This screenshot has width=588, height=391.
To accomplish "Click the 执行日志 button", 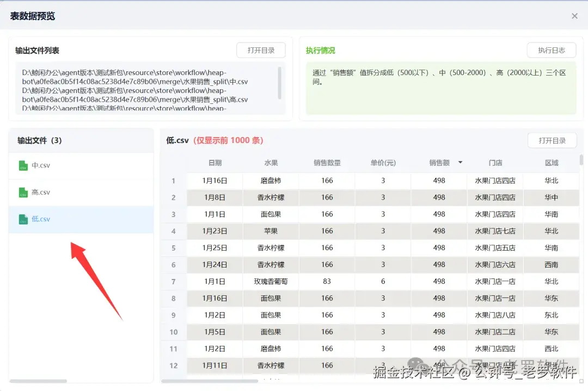I will coord(551,50).
